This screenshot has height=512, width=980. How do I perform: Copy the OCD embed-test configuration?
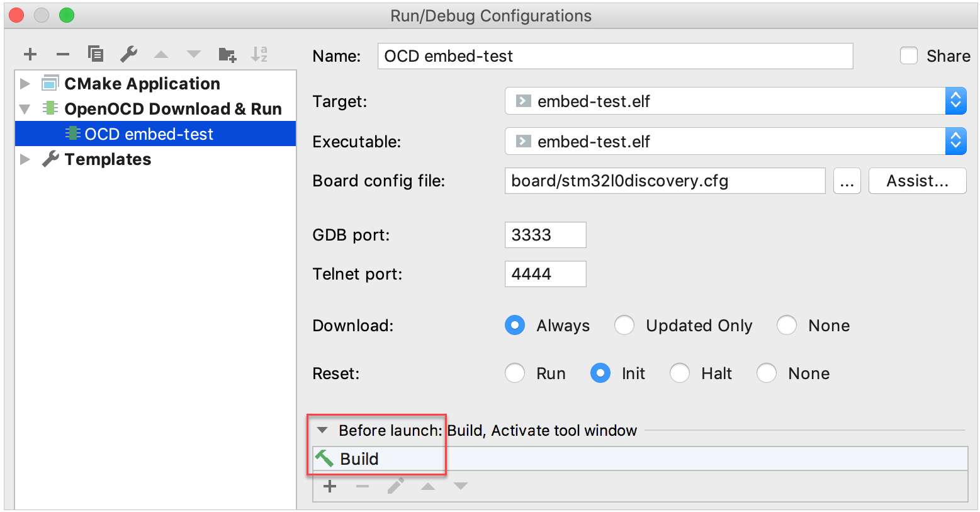click(x=95, y=54)
